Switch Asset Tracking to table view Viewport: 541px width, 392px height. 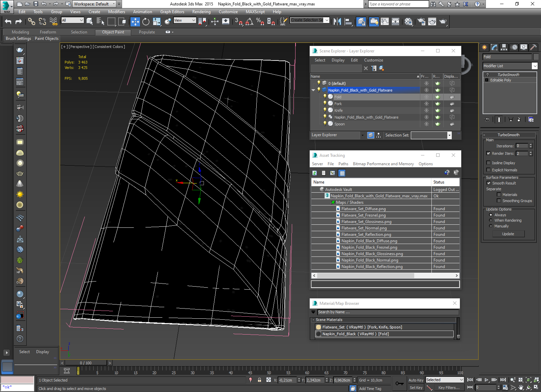click(x=342, y=173)
